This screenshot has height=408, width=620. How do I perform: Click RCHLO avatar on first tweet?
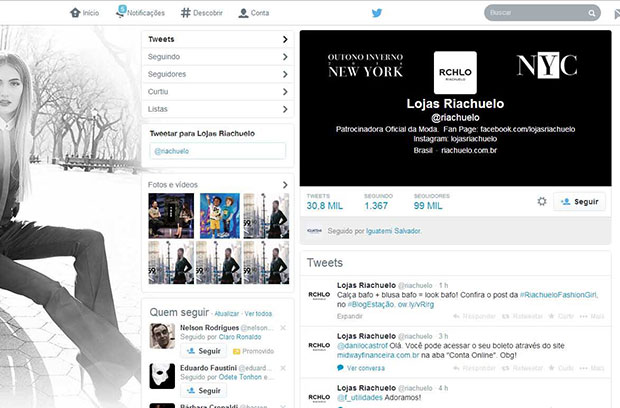[319, 295]
